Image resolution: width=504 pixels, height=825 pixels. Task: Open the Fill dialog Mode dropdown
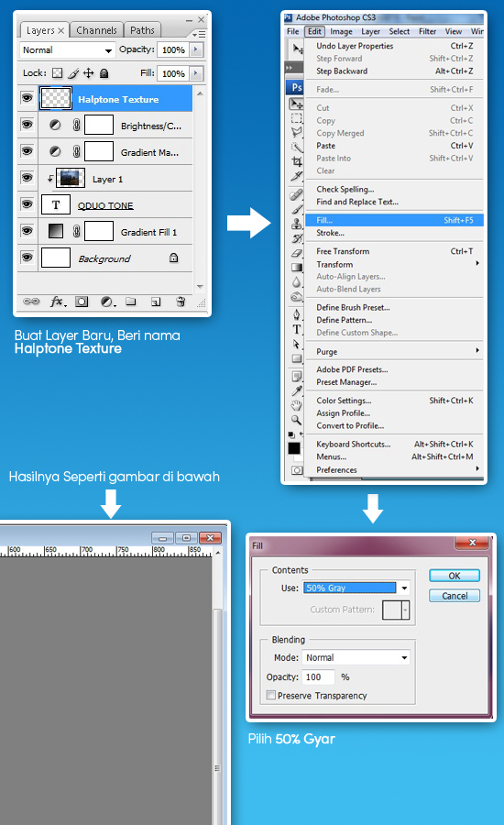[x=356, y=657]
